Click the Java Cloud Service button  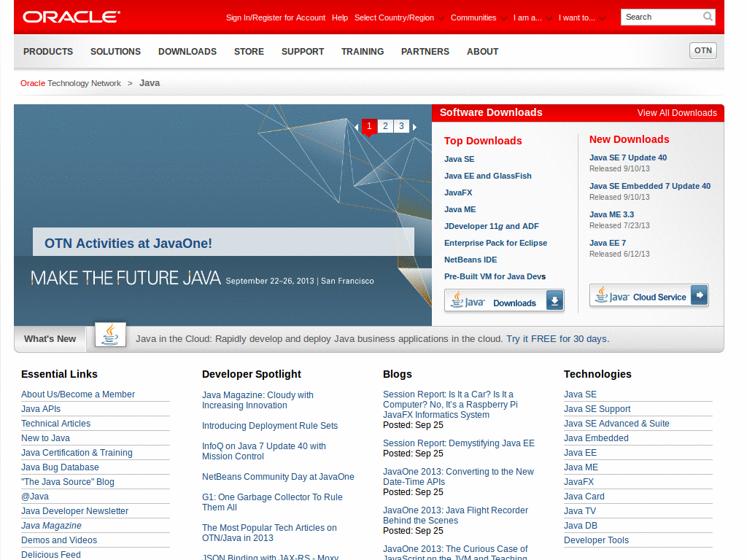649,296
